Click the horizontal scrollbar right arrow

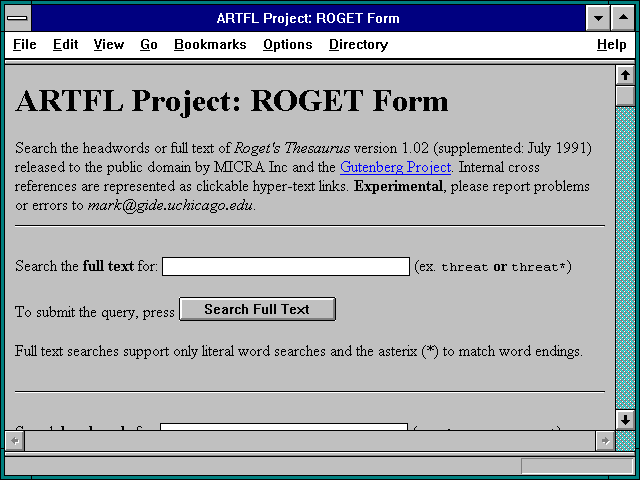(605, 441)
